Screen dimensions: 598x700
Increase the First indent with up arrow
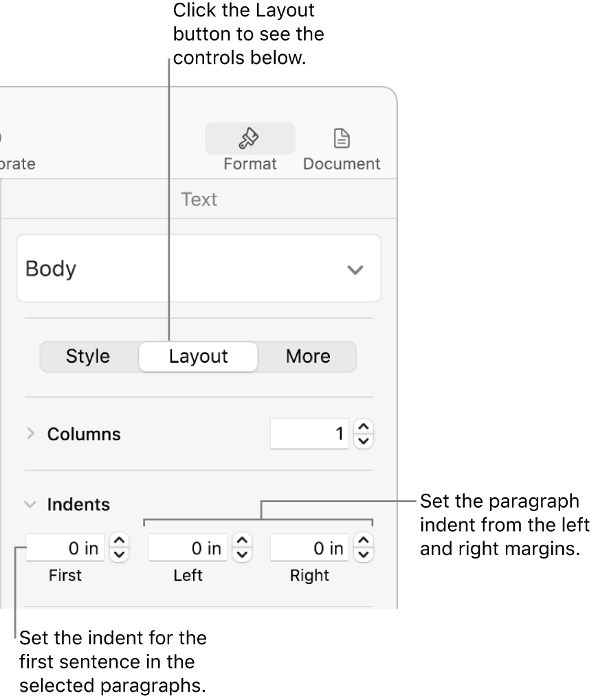[x=119, y=542]
